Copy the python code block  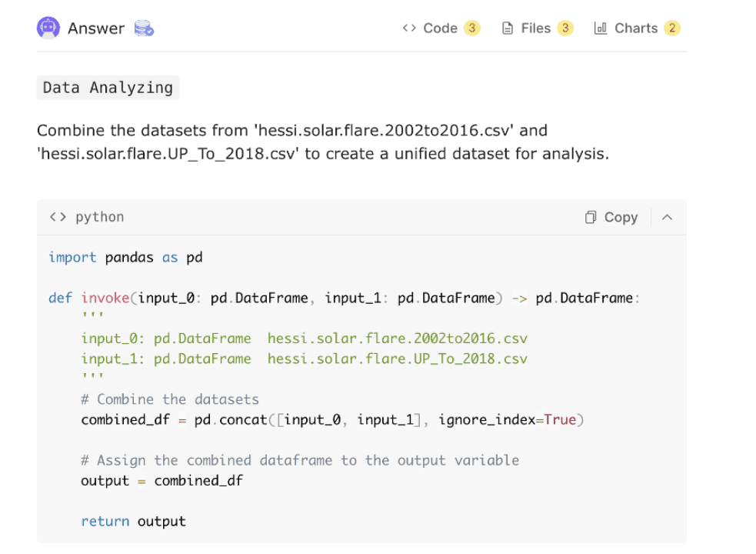pos(611,217)
